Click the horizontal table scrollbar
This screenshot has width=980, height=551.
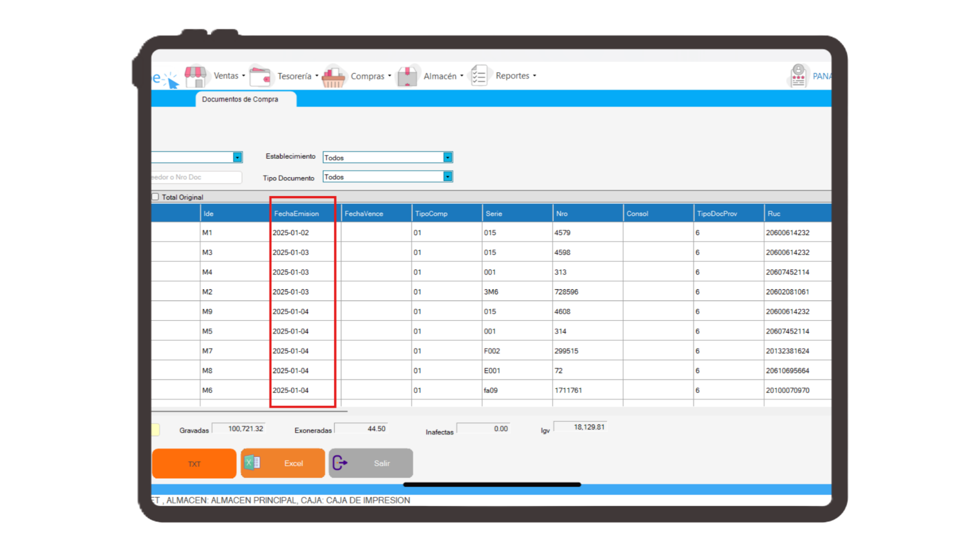coord(249,411)
